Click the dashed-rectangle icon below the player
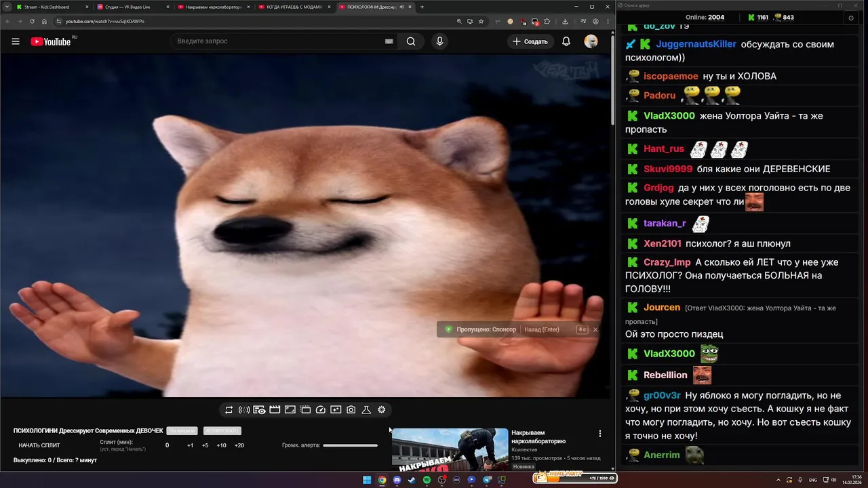Viewport: 868px width, 488px height. click(x=305, y=410)
